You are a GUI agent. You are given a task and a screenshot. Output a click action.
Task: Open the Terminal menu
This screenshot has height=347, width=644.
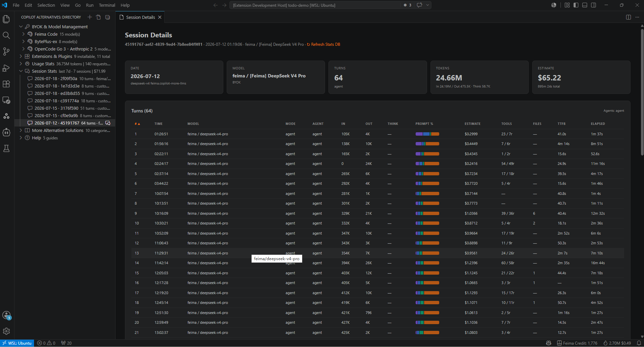click(x=107, y=5)
